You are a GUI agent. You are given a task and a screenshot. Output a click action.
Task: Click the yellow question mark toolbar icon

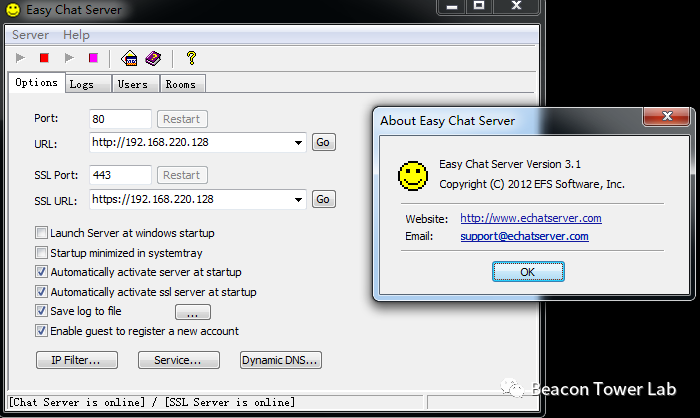pos(191,58)
